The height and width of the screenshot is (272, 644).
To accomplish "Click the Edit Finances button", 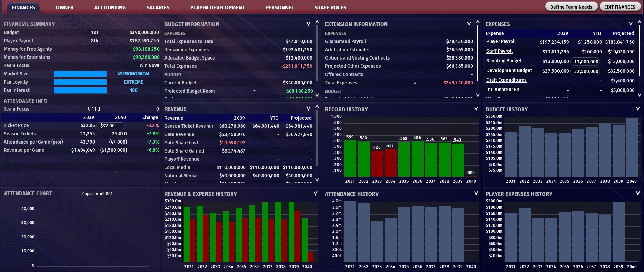I will (620, 7).
